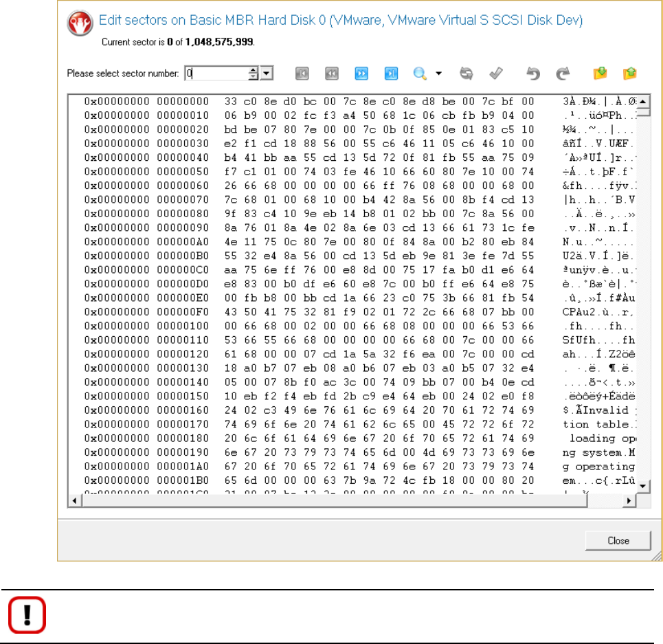Click horizontal scrollbar left arrow

[x=75, y=500]
